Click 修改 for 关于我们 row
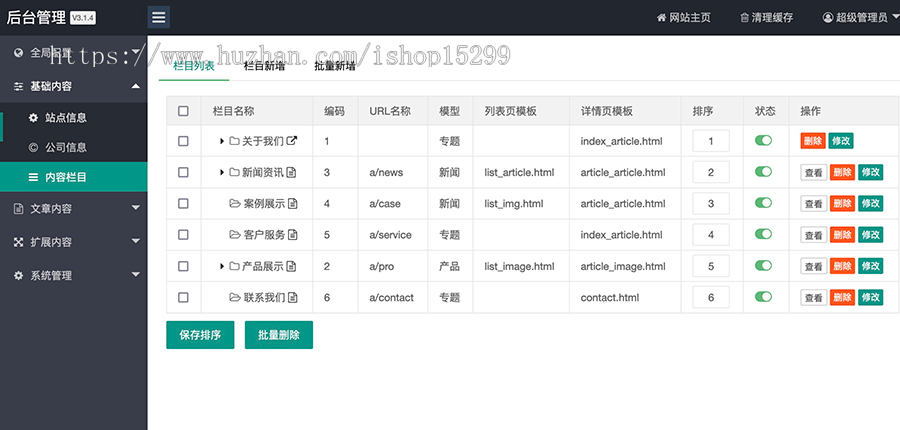Viewport: 900px width, 430px height. pyautogui.click(x=841, y=141)
